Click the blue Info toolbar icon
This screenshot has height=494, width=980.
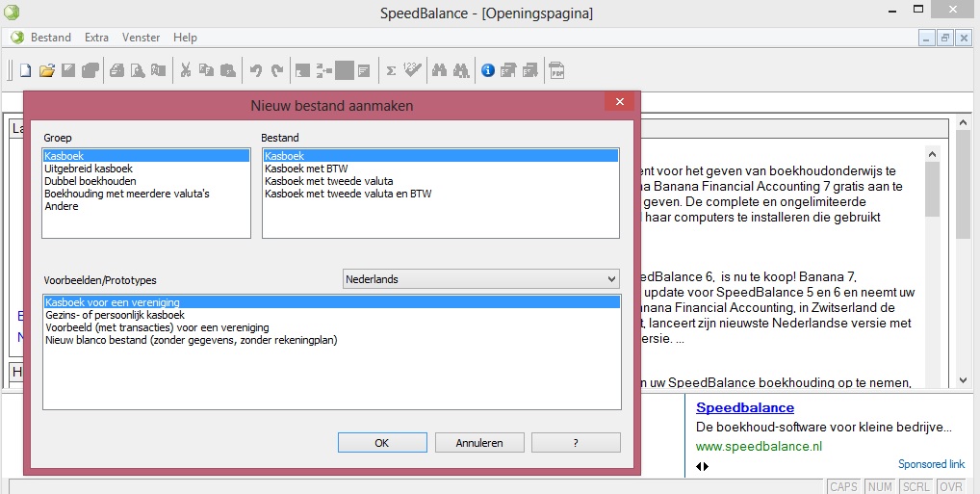488,70
